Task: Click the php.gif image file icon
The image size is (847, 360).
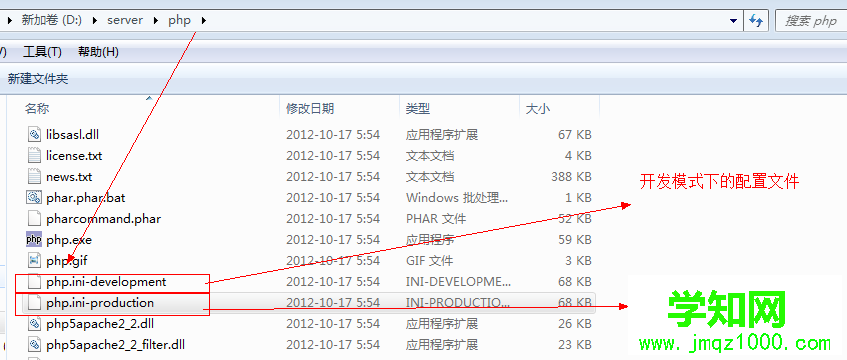Action: (x=34, y=261)
